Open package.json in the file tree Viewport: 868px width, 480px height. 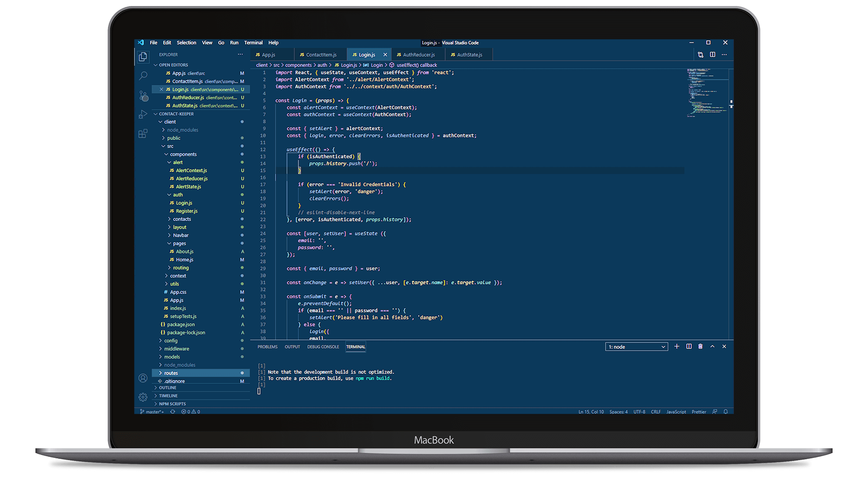tap(201, 325)
